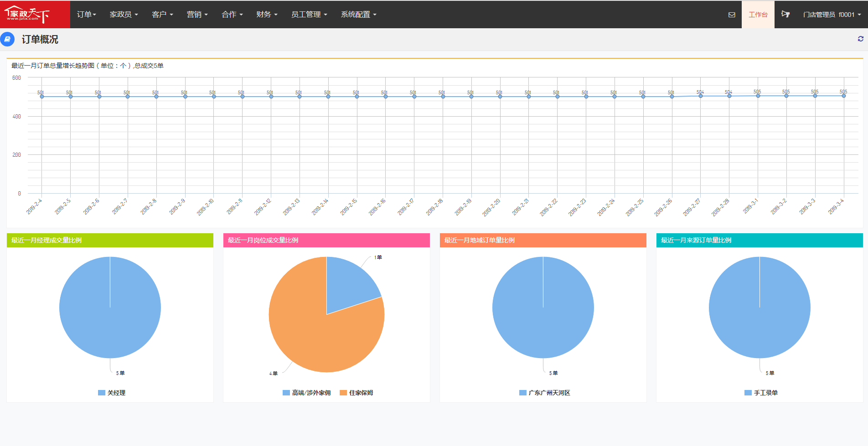
Task: Toggle the 广东广州天河区 legend item
Action: coord(545,393)
